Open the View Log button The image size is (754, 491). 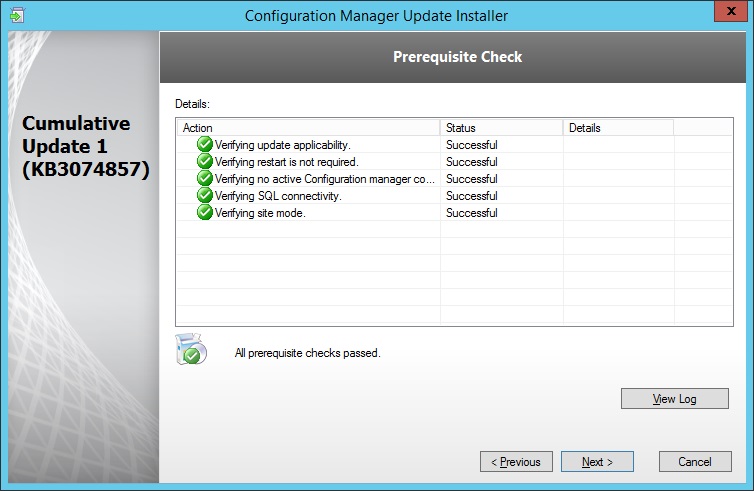pos(674,399)
